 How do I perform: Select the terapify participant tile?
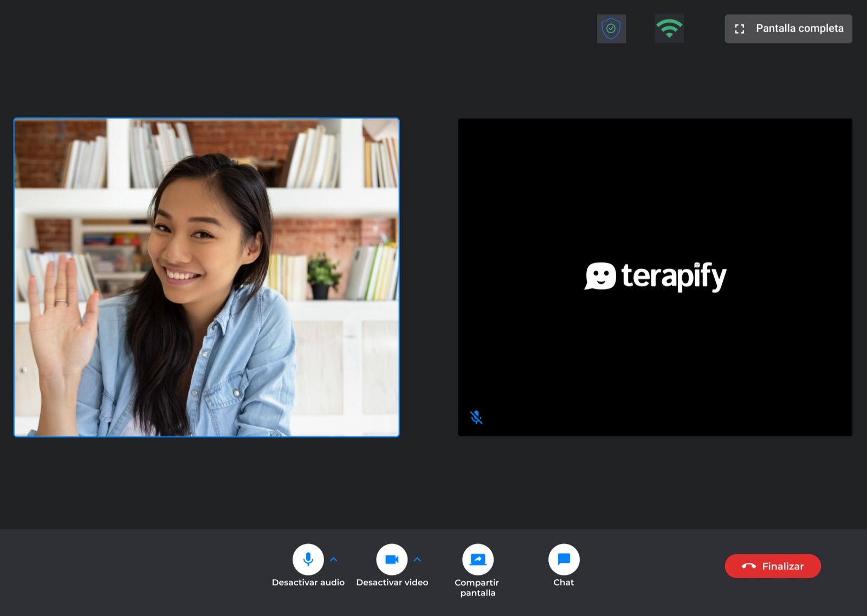(655, 277)
